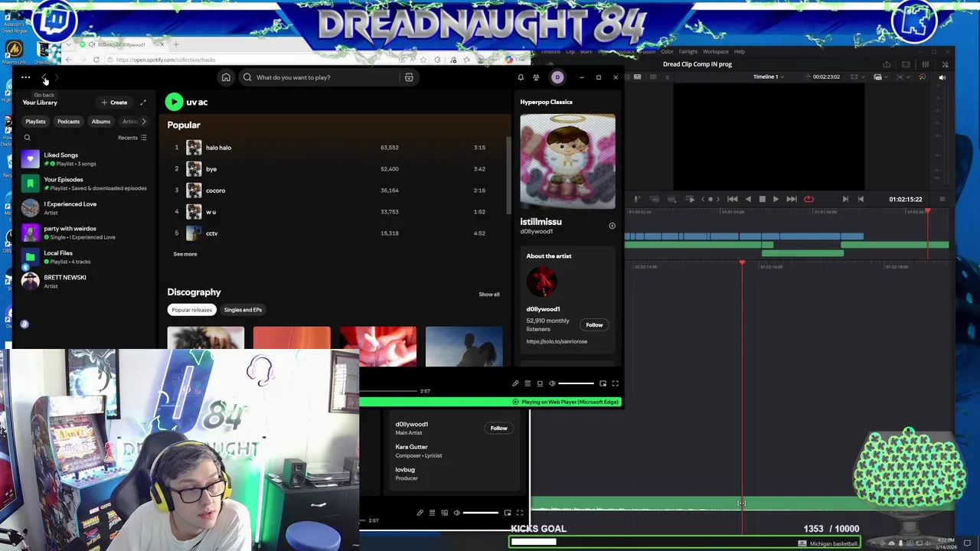The image size is (980, 551).
Task: Jump to the first frame in Resolve
Action: tap(732, 199)
